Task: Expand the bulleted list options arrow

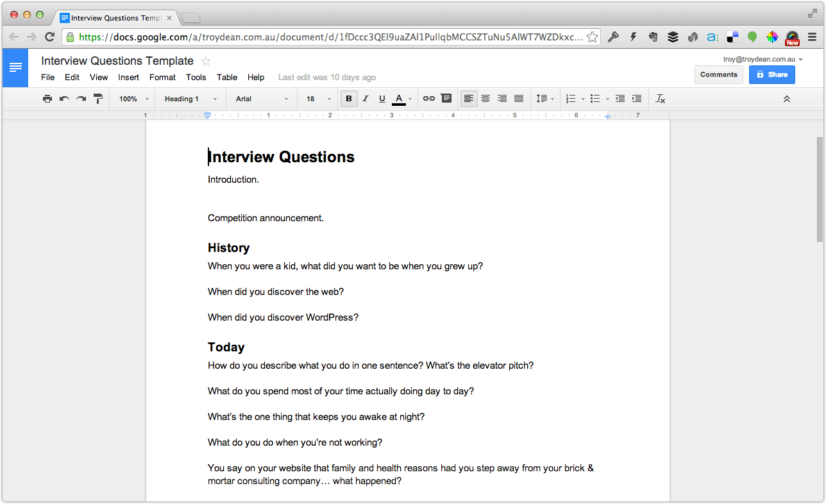Action: point(607,99)
